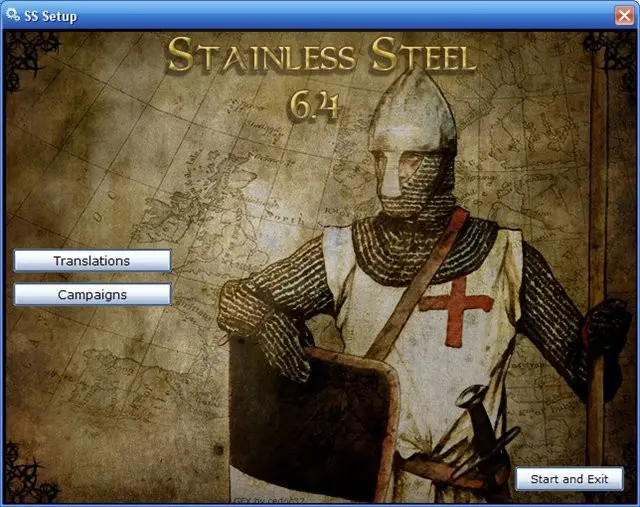Close the SS Setup window

[624, 16]
